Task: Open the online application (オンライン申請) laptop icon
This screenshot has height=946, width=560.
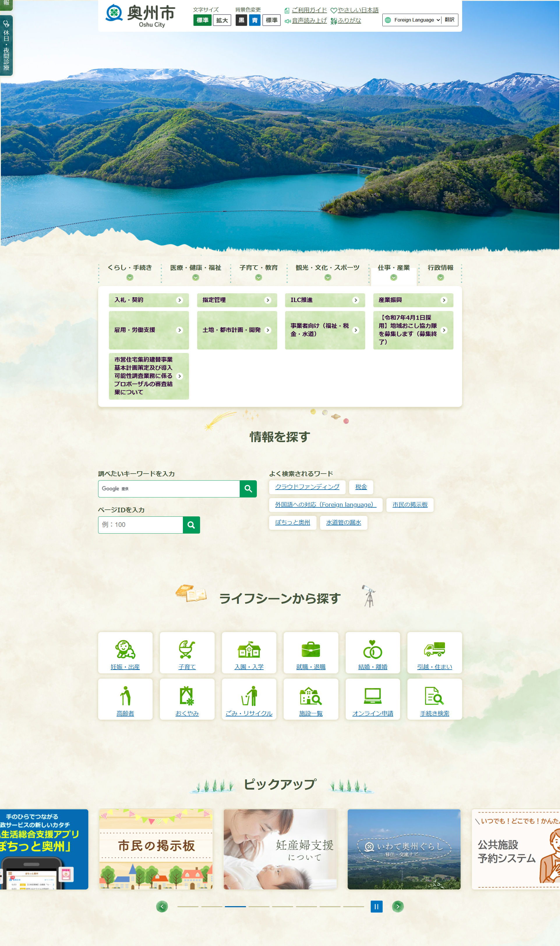Action: pos(372,696)
